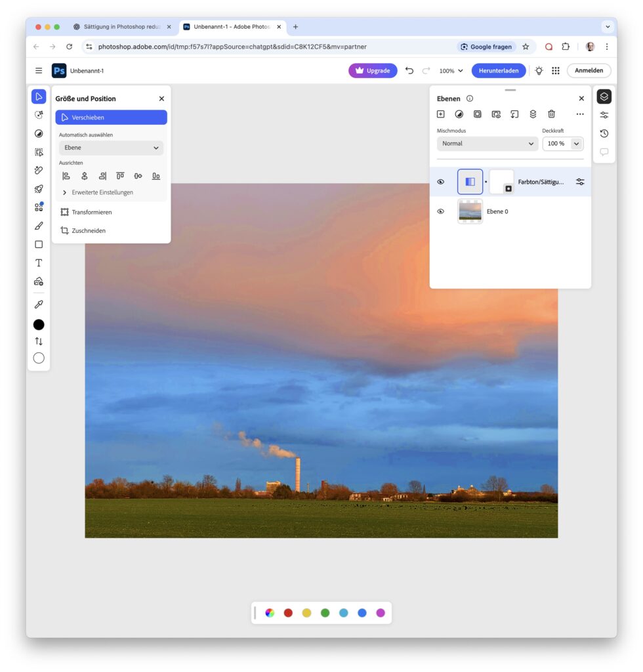Switch to the Sättigung in Photoshop browser tab
The height and width of the screenshot is (672, 643).
[121, 27]
